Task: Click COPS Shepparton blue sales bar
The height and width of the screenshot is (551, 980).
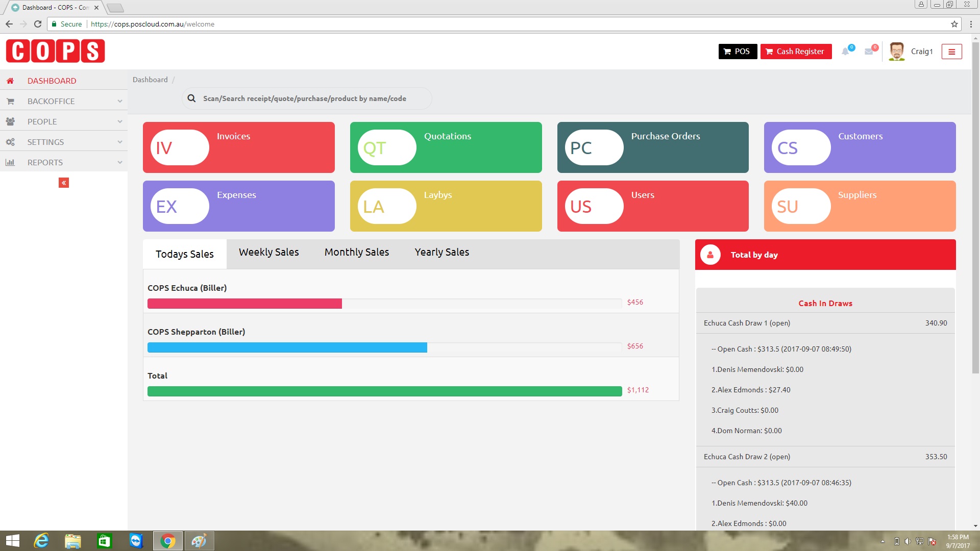Action: [x=287, y=347]
